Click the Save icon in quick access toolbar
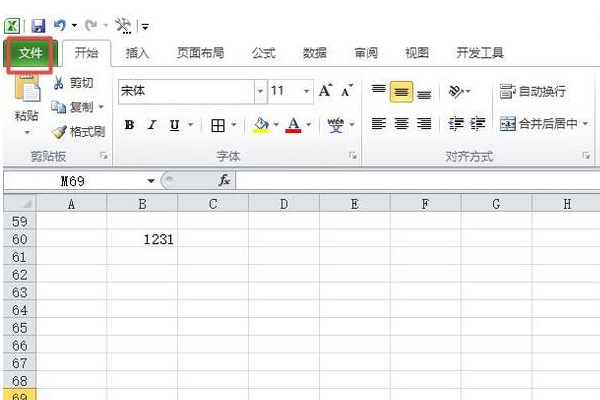The image size is (600, 400). coord(38,26)
